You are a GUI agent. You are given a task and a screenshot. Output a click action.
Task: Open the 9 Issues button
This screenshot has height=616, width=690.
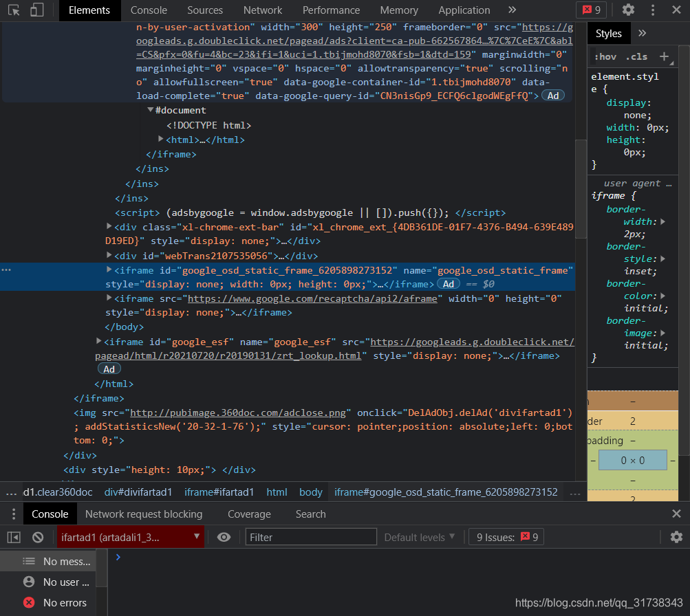506,538
